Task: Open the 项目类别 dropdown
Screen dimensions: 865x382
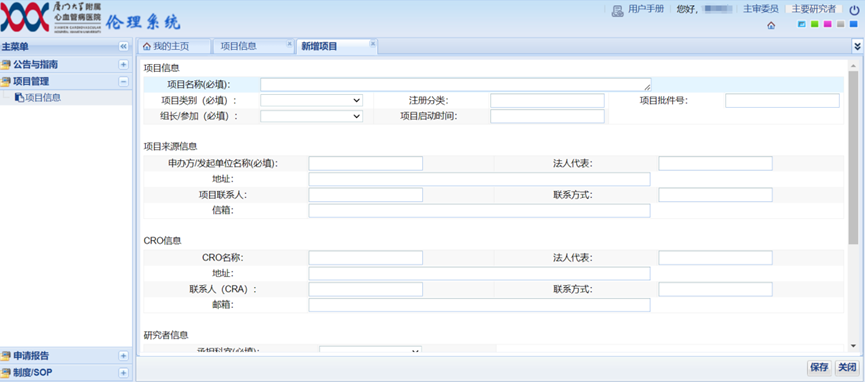Action: tap(312, 100)
